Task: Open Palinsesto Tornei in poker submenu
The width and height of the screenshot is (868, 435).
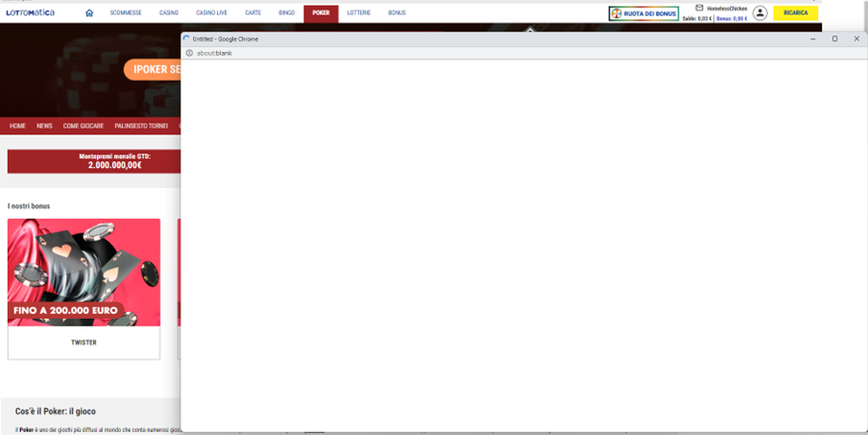Action: [141, 126]
